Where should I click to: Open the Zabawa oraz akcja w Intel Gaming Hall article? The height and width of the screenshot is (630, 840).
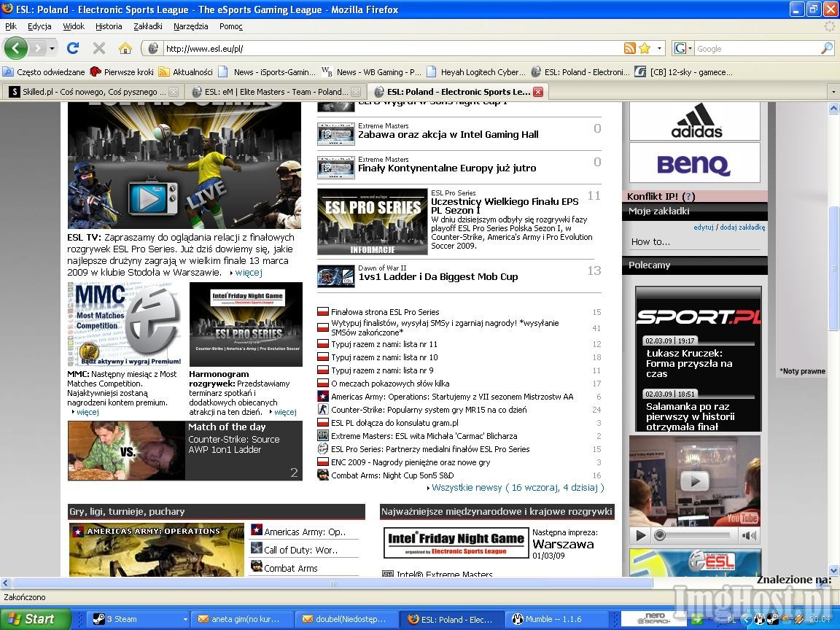(448, 134)
